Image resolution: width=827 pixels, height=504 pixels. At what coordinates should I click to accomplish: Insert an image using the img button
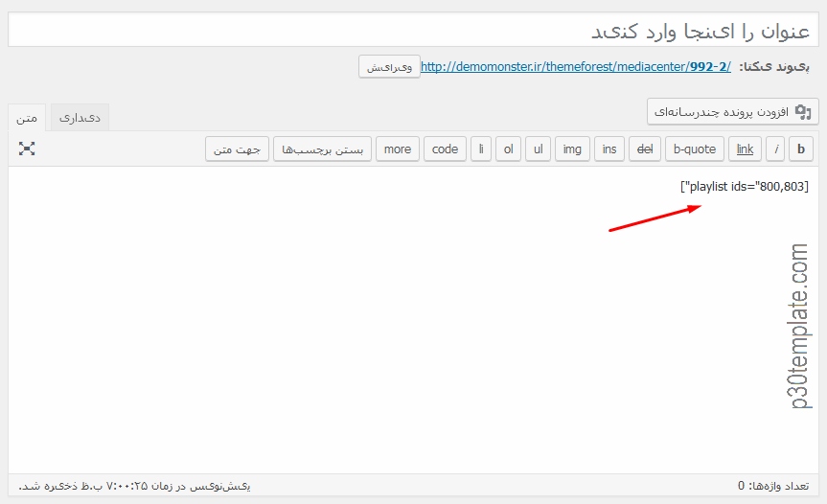(572, 149)
